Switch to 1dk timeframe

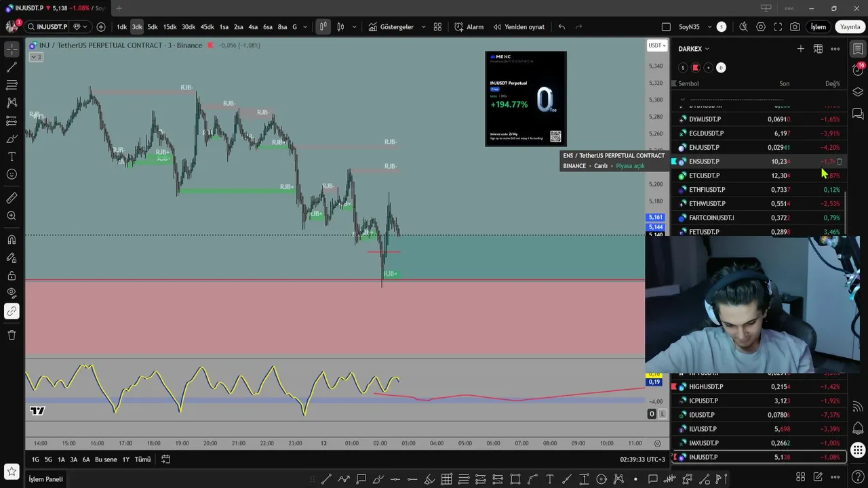(121, 27)
